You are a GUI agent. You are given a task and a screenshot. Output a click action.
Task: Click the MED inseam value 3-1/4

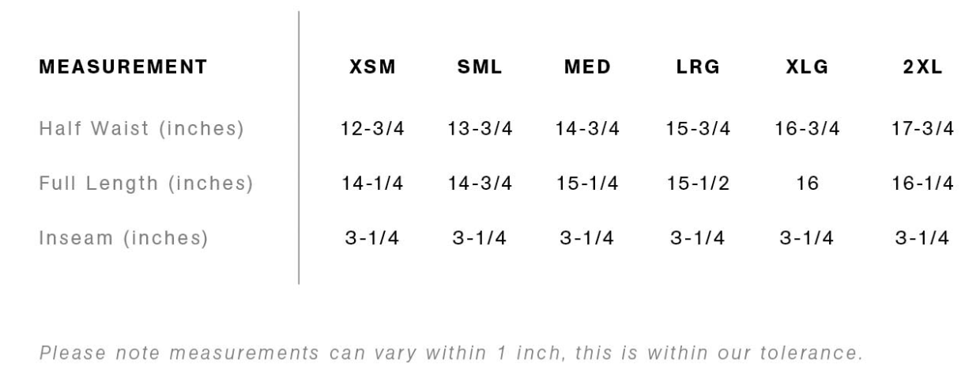coord(587,238)
